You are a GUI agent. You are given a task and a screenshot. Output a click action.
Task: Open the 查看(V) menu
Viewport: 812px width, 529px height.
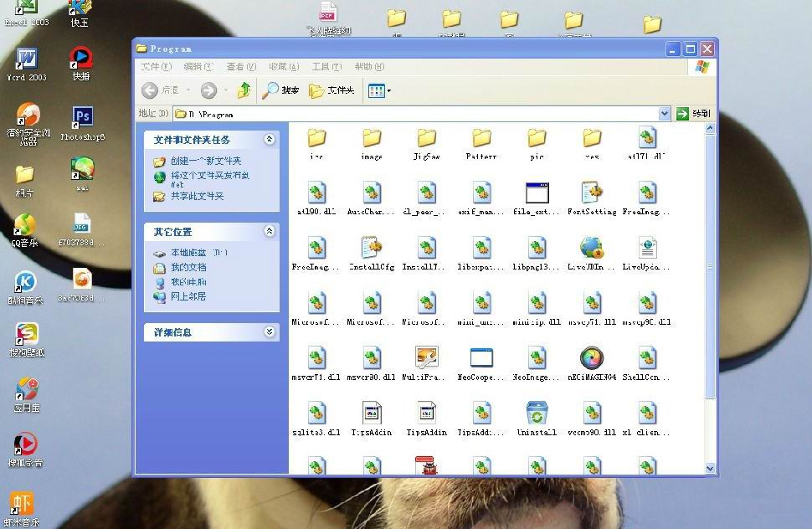[x=240, y=67]
